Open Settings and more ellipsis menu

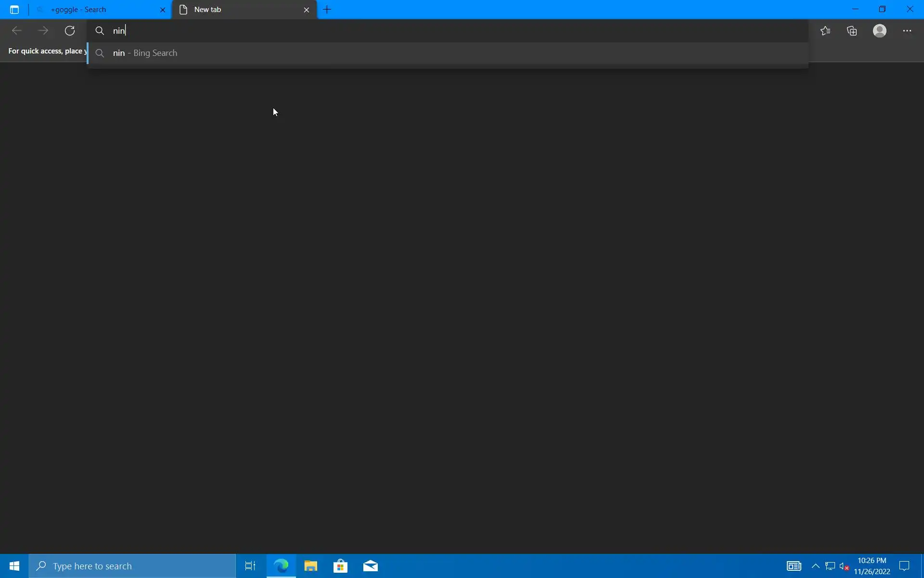(x=907, y=31)
